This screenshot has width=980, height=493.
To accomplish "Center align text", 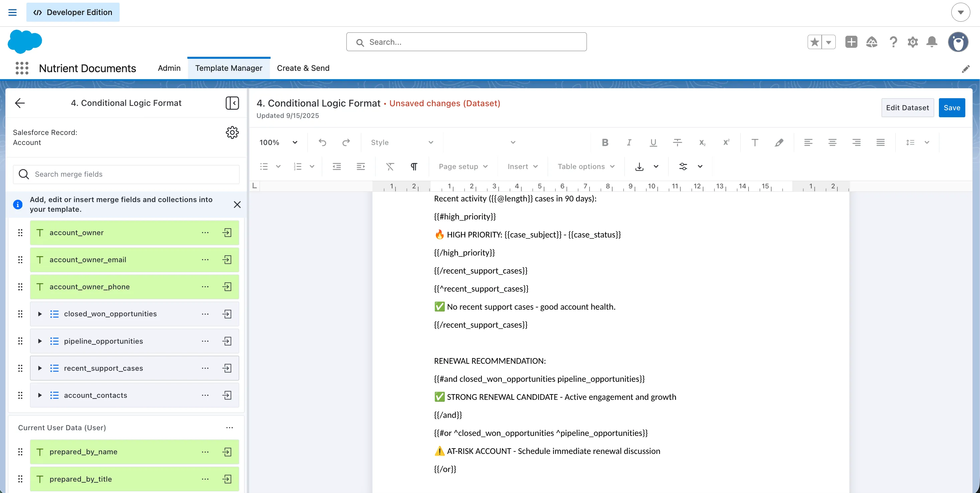I will click(832, 142).
